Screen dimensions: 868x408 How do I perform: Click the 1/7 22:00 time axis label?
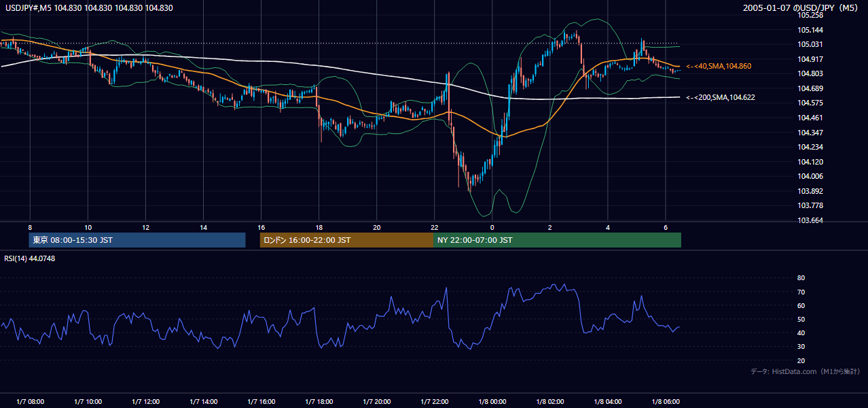click(434, 401)
